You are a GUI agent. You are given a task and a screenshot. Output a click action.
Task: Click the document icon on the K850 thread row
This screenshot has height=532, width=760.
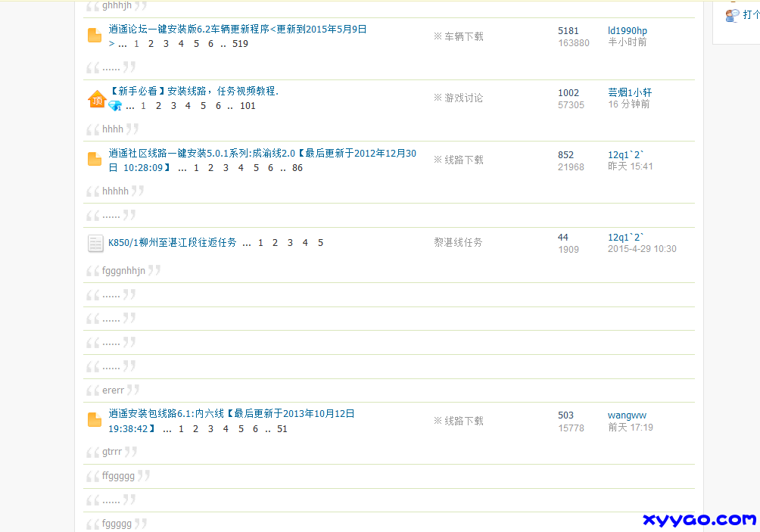coord(95,243)
